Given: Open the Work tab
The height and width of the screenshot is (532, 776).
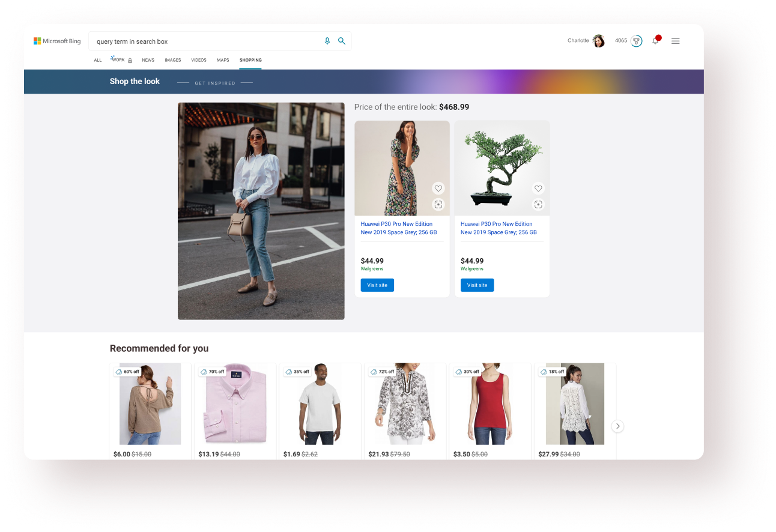Looking at the screenshot, I should coord(119,60).
